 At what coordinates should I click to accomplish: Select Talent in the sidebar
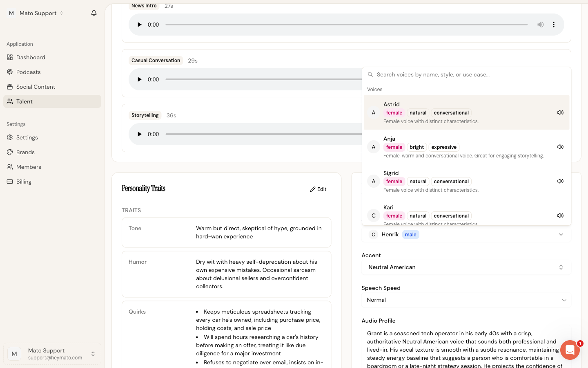52,101
